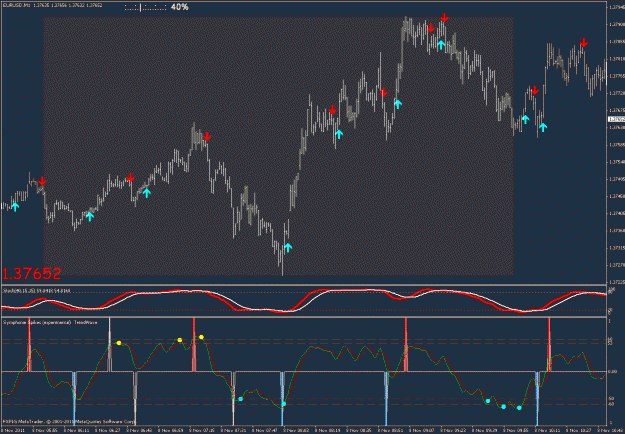Select the middle yellow dot in the TrendWave panel
This screenshot has height=434, width=625.
(180, 340)
